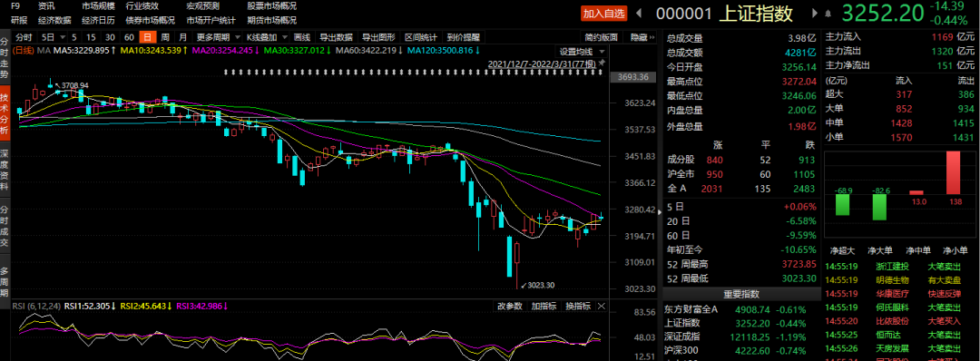Click the MA120:3500.816 indicator label
980x361 pixels.
click(445, 51)
